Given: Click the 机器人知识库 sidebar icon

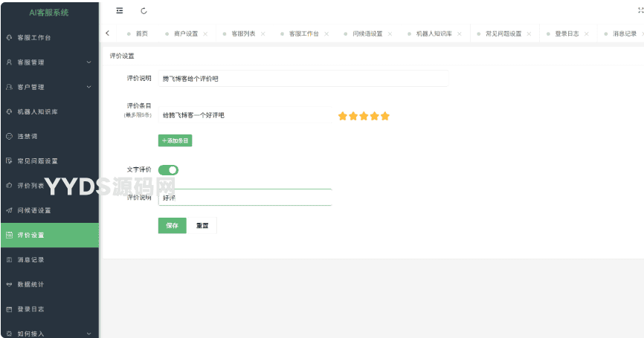Looking at the screenshot, I should 9,111.
